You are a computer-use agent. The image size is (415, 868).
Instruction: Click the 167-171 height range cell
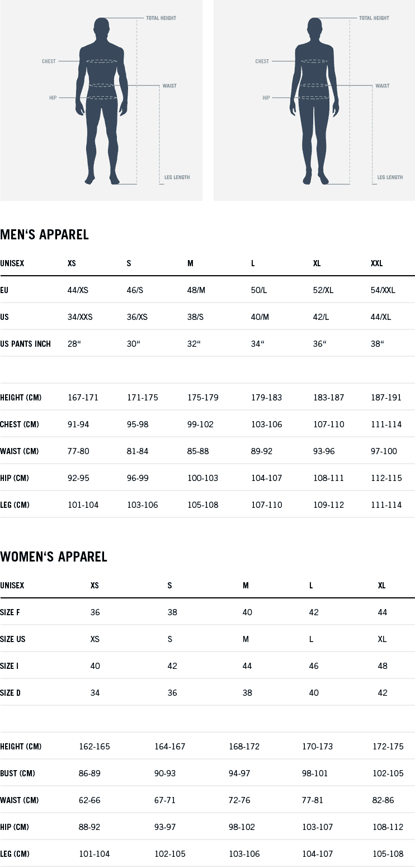(x=83, y=398)
